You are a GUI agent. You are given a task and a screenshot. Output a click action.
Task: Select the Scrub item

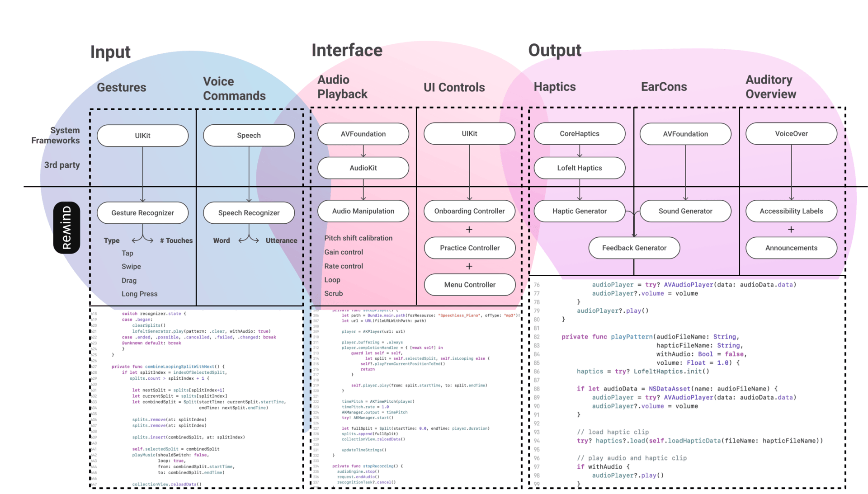click(x=333, y=293)
